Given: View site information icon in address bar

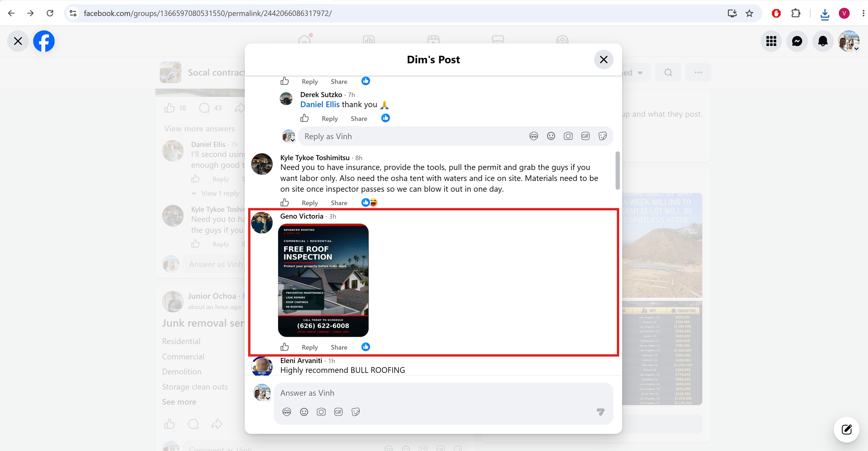Looking at the screenshot, I should pyautogui.click(x=73, y=13).
